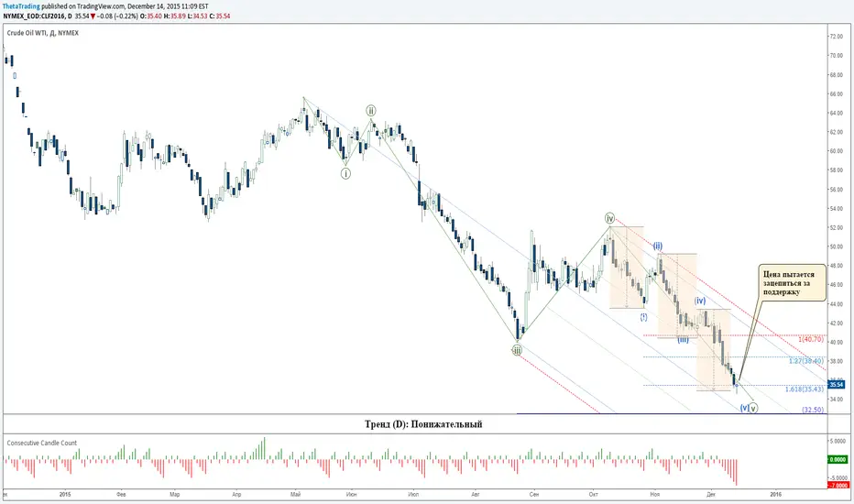Click the open price O:35.40 value
This screenshot has width=854, height=504.
click(x=151, y=16)
